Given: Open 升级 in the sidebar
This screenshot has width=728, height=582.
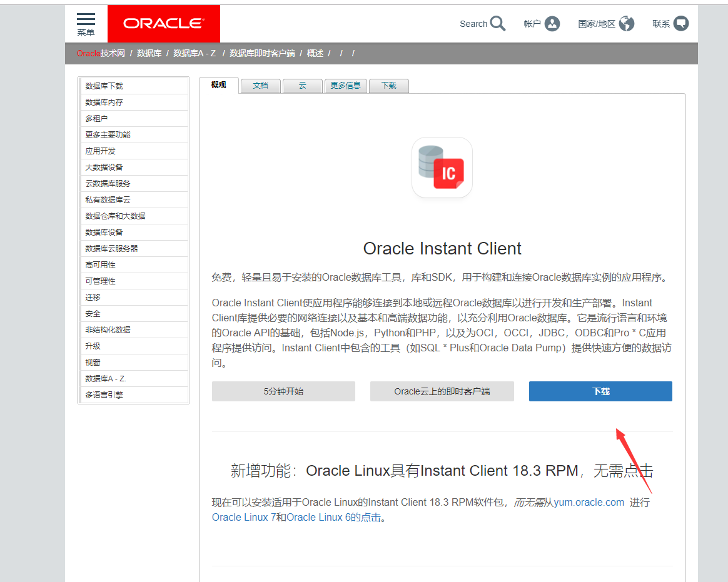Looking at the screenshot, I should (134, 346).
